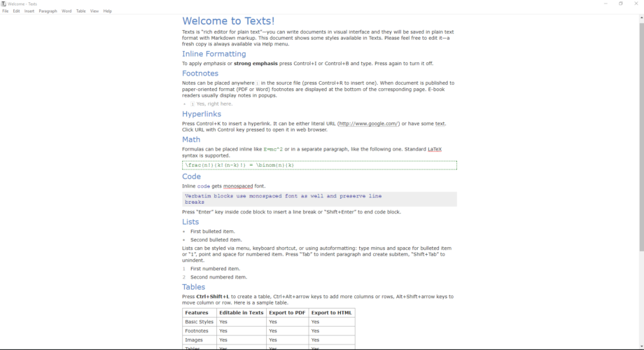Click the 'Tables' heading
Screen dimensions: 644x350
tap(193, 287)
